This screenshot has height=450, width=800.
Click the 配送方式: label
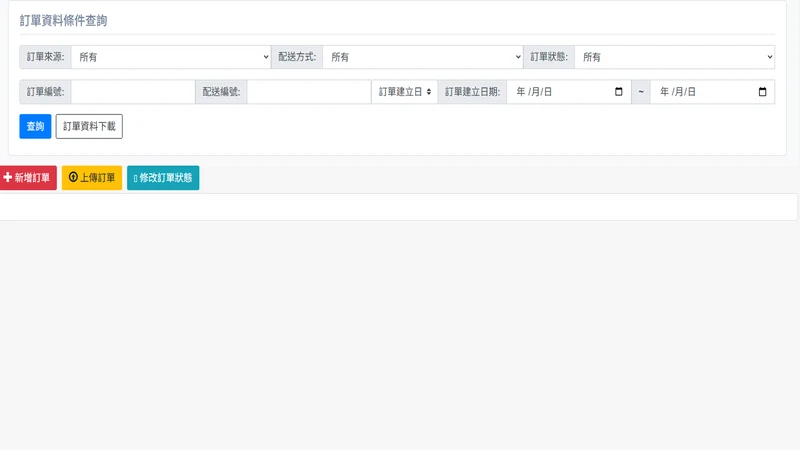pos(297,57)
